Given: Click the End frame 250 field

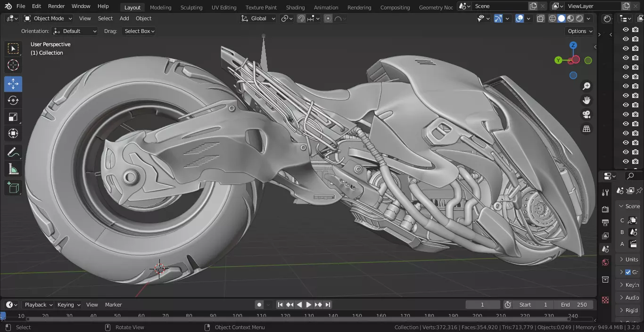Looking at the screenshot, I should coord(574,305).
